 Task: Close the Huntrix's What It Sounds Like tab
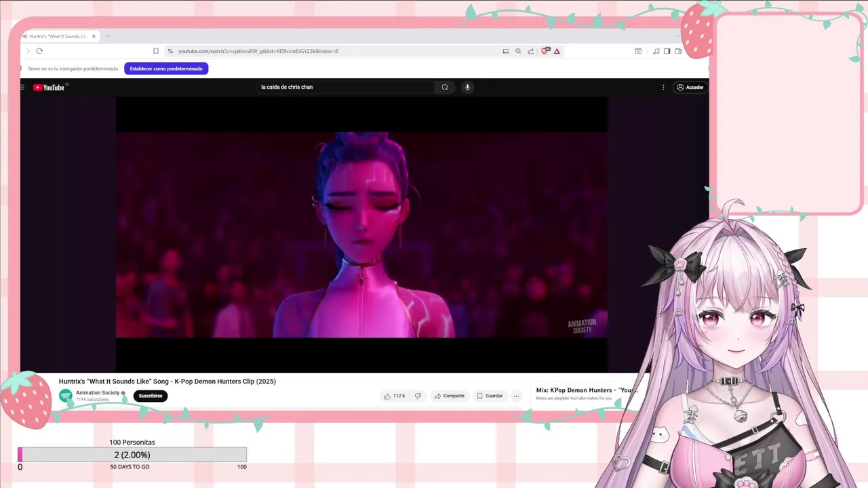tap(94, 36)
